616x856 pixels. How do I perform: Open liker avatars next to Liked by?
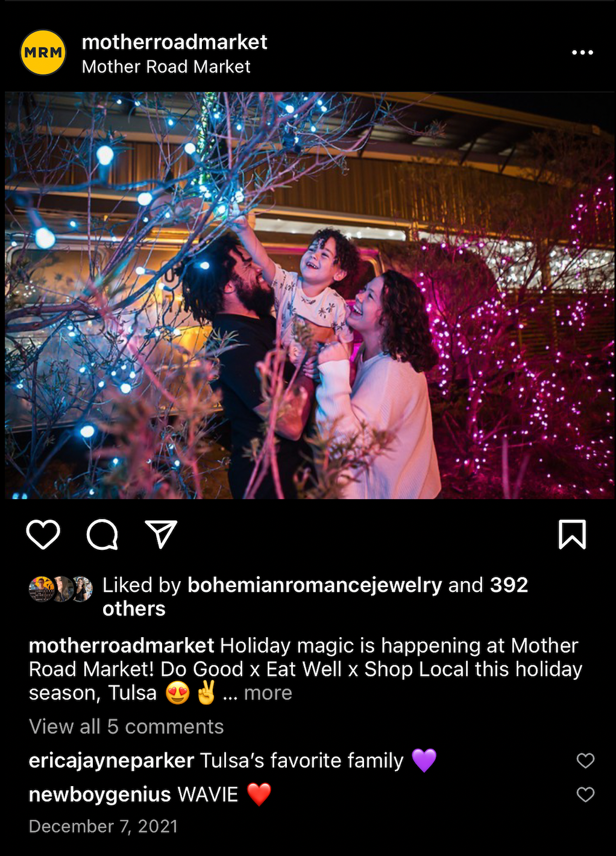pyautogui.click(x=61, y=589)
